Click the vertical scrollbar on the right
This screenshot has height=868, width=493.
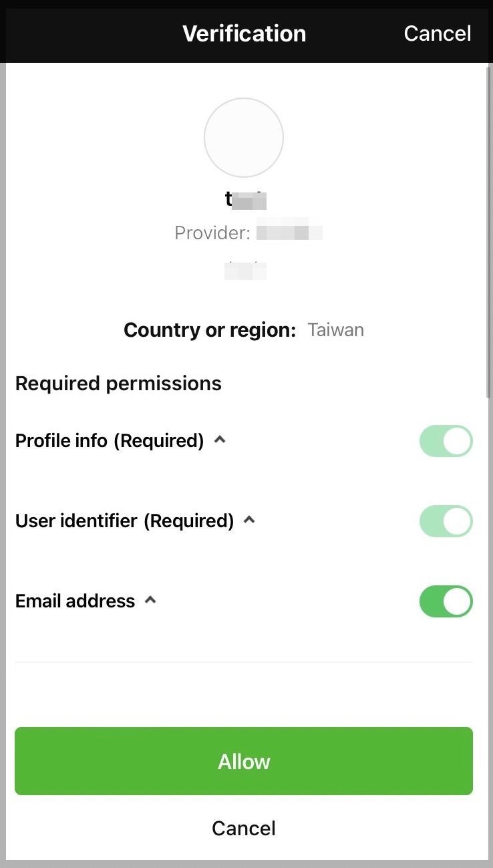[x=488, y=231]
